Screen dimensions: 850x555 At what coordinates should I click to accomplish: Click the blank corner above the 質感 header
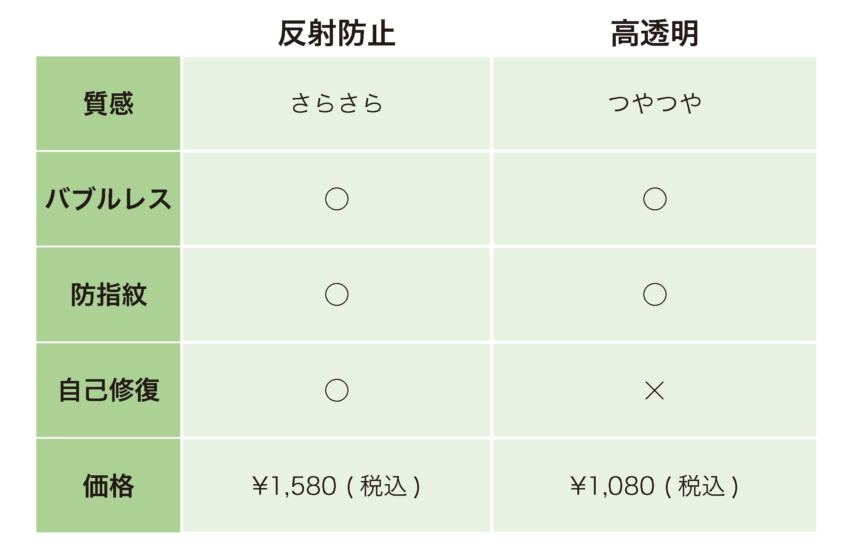point(108,30)
